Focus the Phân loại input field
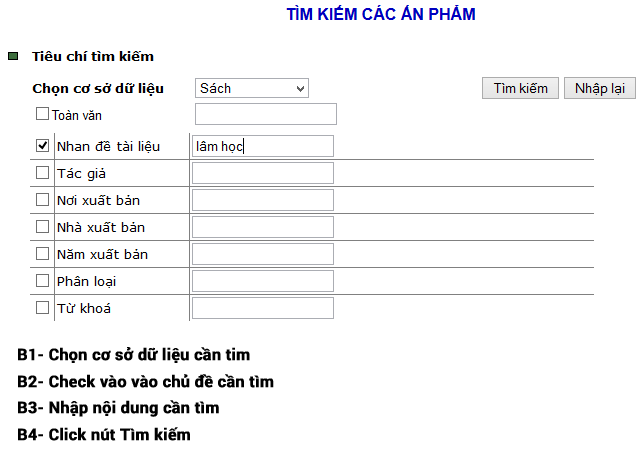Viewport: 640px width, 460px height. click(x=262, y=281)
